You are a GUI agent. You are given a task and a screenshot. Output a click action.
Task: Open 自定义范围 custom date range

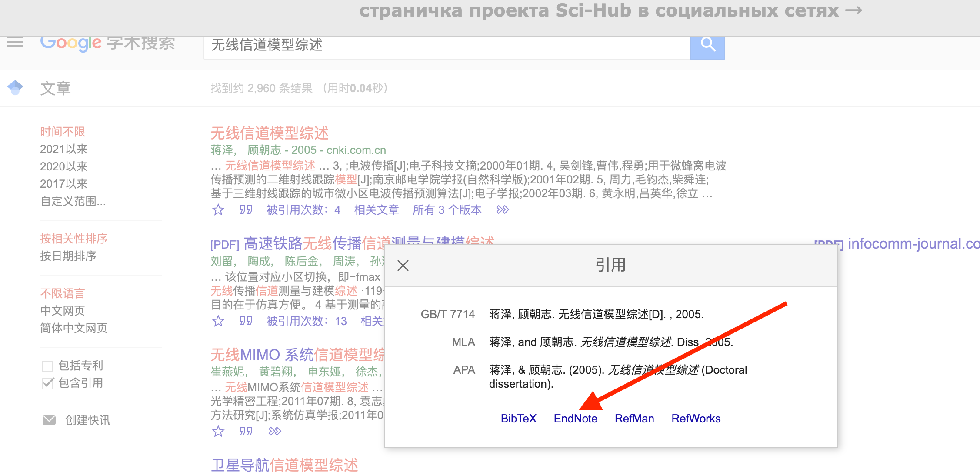pyautogui.click(x=73, y=201)
